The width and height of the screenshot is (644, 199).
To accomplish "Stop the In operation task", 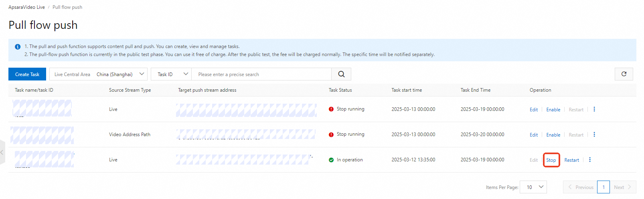I will (551, 160).
